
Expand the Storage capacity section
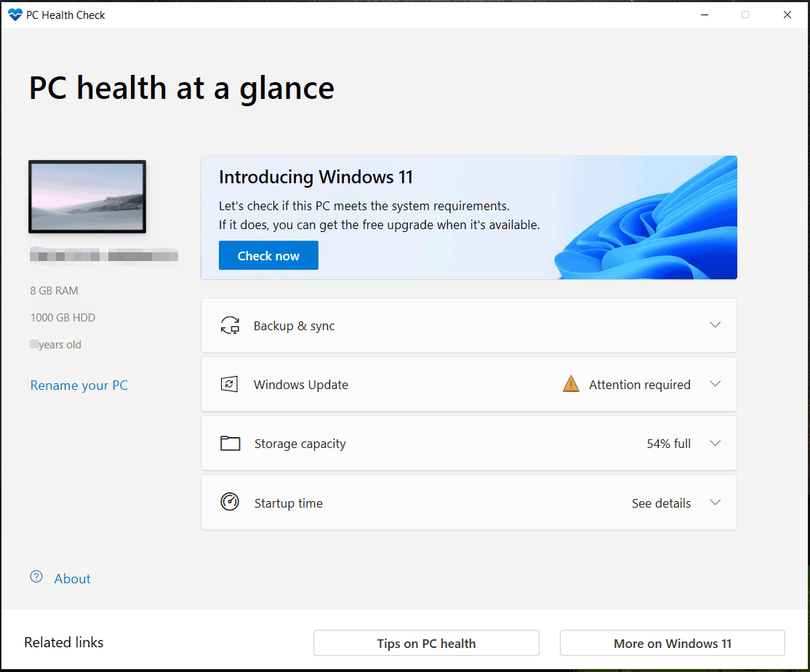(x=715, y=443)
